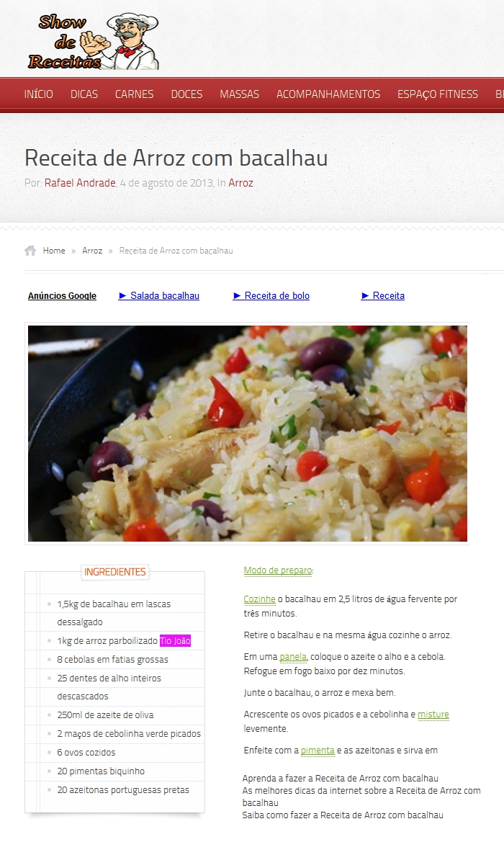504x842 pixels.
Task: Click Home in the breadcrumb trail
Action: click(x=54, y=251)
